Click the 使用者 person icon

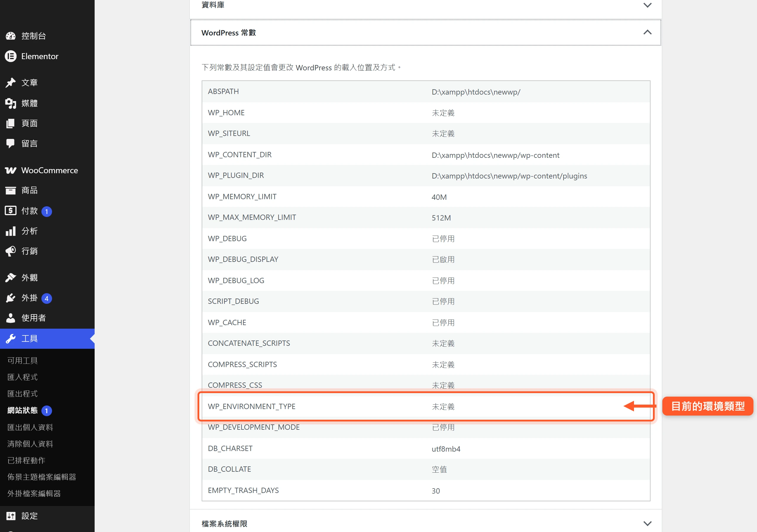11,318
